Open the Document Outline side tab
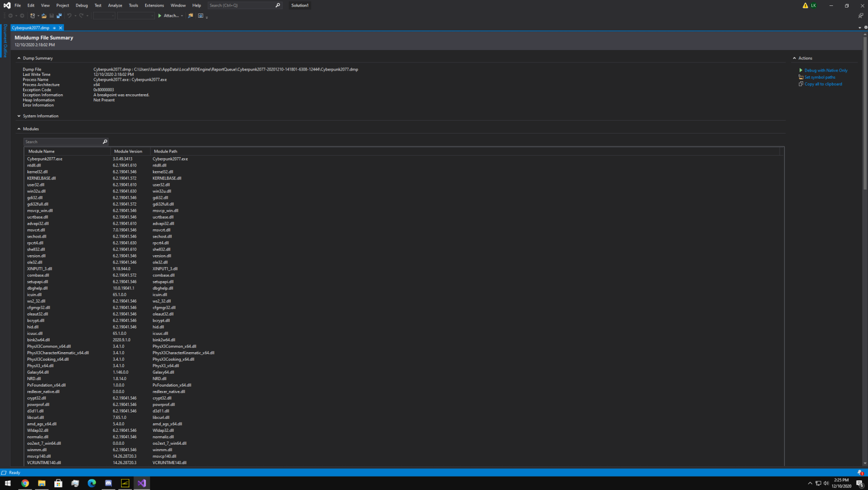 pyautogui.click(x=5, y=41)
